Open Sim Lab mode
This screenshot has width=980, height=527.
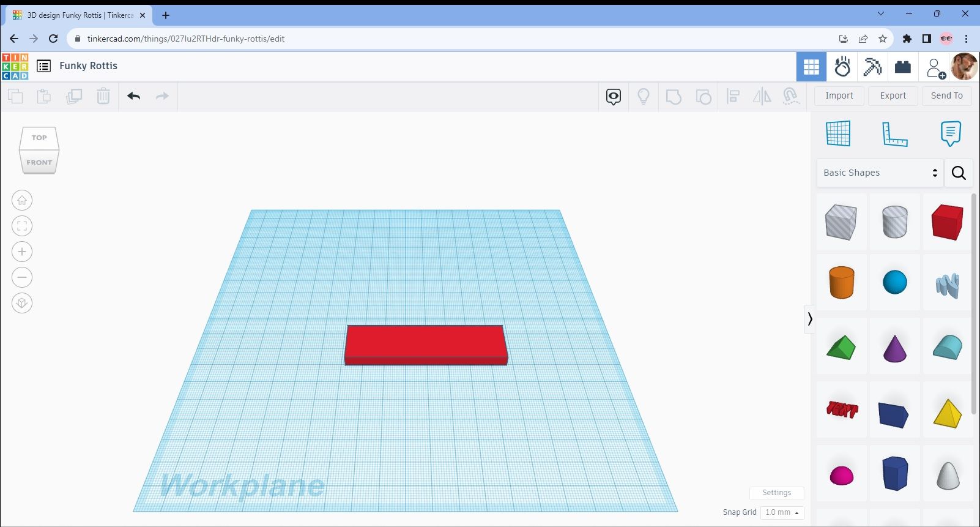click(842, 67)
